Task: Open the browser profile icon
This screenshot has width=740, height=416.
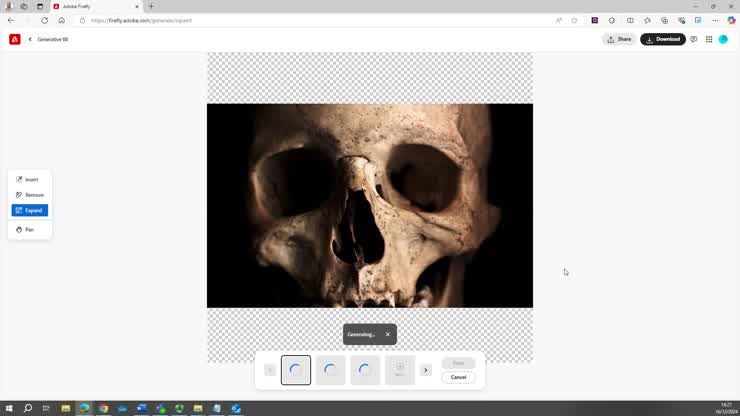Action: [8, 7]
